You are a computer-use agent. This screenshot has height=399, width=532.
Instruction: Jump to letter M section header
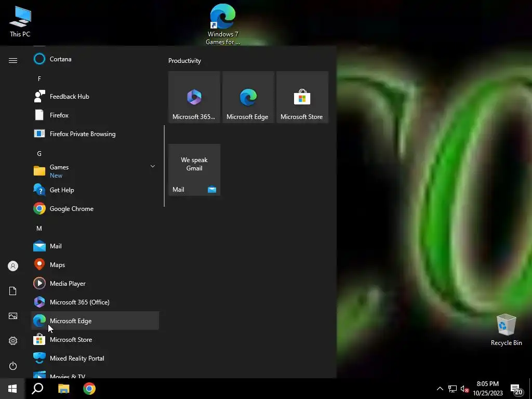pos(39,229)
